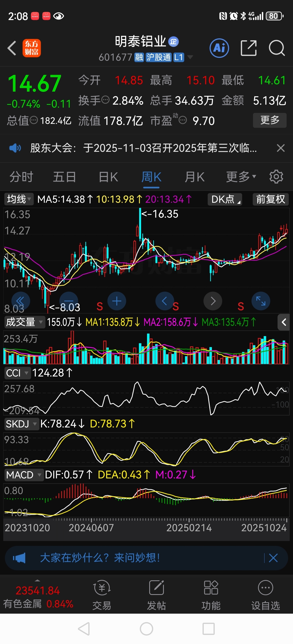Tap the 融 margin badge
The image size is (293, 644).
click(139, 57)
